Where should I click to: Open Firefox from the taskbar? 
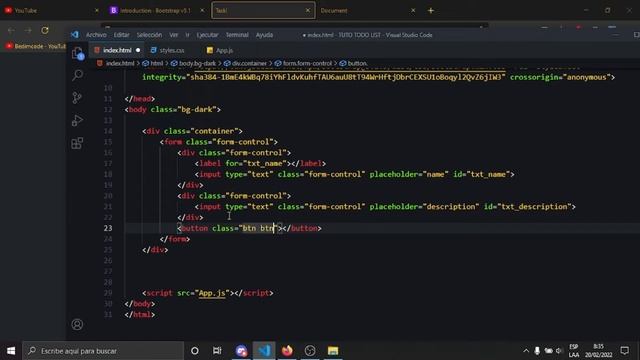coord(287,351)
